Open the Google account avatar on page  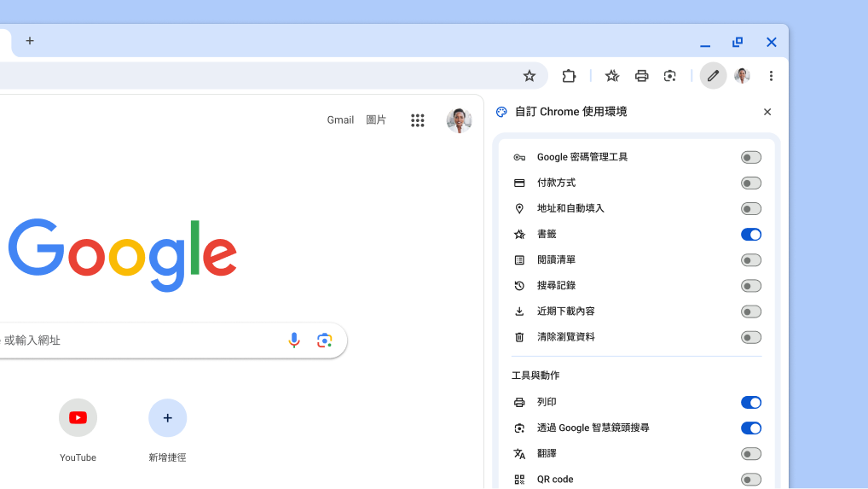[x=459, y=120]
